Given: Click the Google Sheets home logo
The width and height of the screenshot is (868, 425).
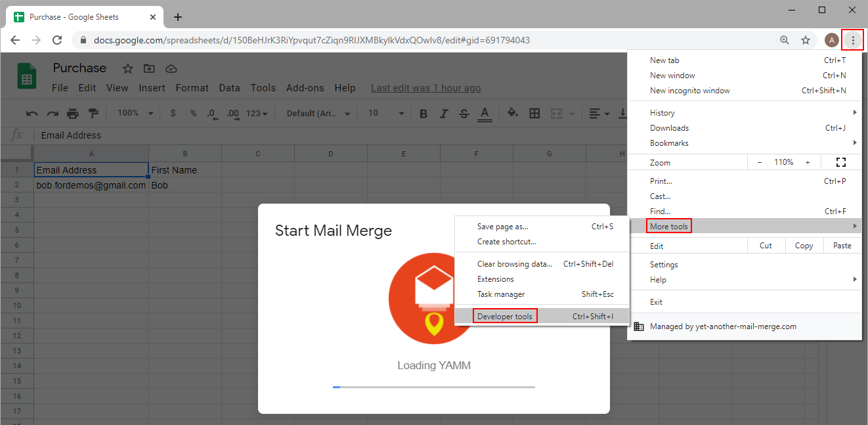Looking at the screenshot, I should pos(27,76).
